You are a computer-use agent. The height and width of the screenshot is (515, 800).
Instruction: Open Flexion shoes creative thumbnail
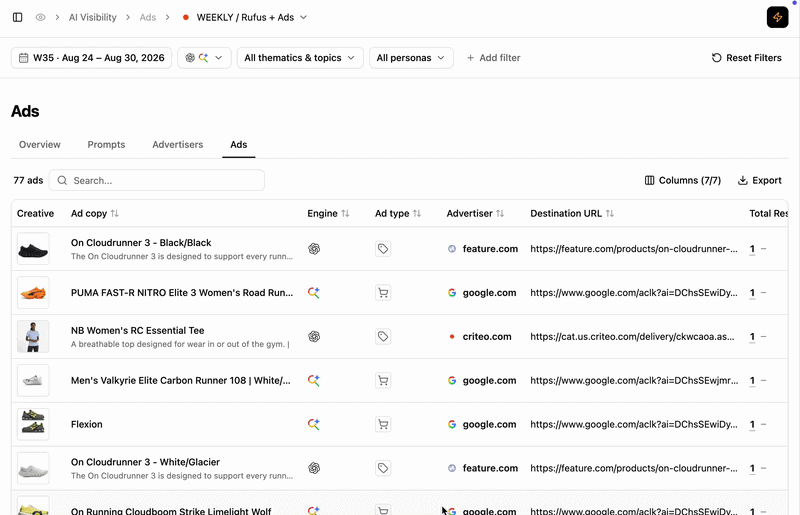click(33, 424)
